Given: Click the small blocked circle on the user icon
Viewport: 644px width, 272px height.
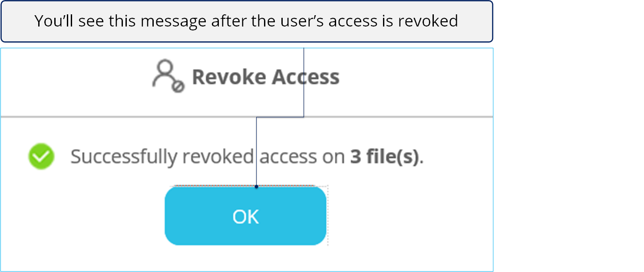Looking at the screenshot, I should pyautogui.click(x=178, y=86).
